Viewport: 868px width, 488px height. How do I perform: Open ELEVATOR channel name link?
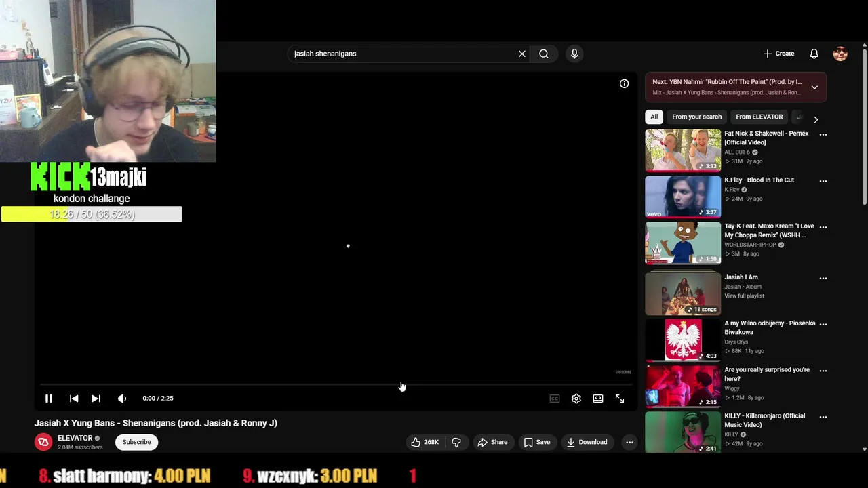(75, 439)
